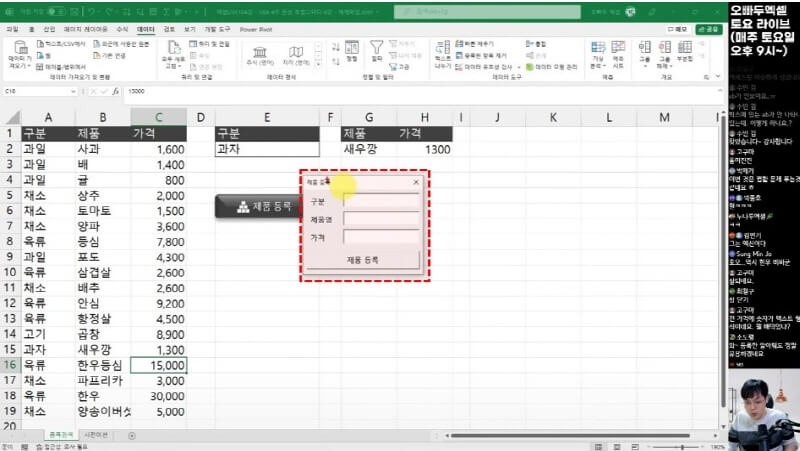Click Forecast Sheet (예측 시트)
Screen dimensions: 800x451
point(618,55)
